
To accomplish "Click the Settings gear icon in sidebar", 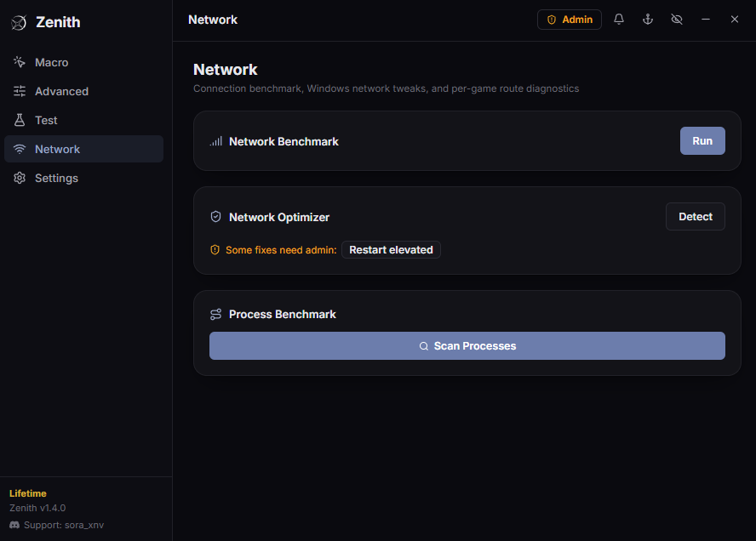I will (20, 178).
